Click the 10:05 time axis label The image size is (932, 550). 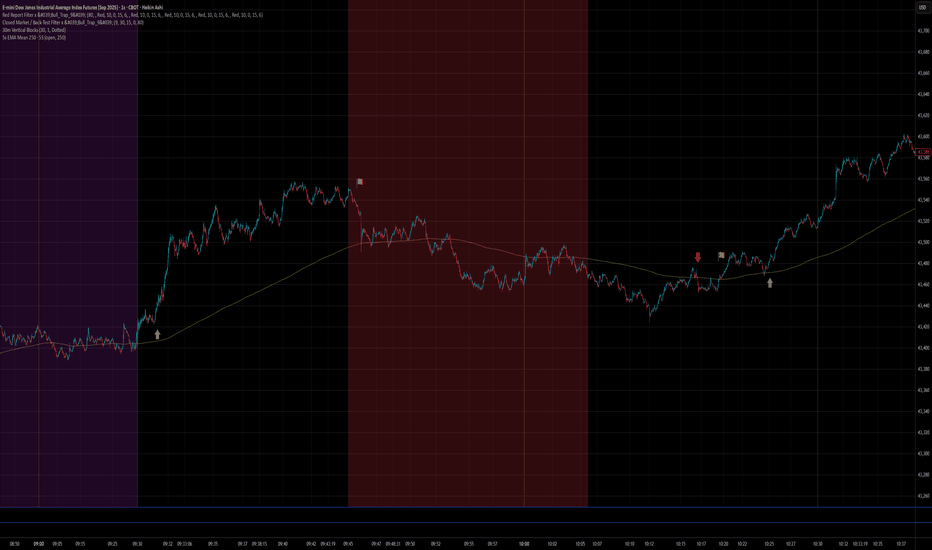point(580,544)
